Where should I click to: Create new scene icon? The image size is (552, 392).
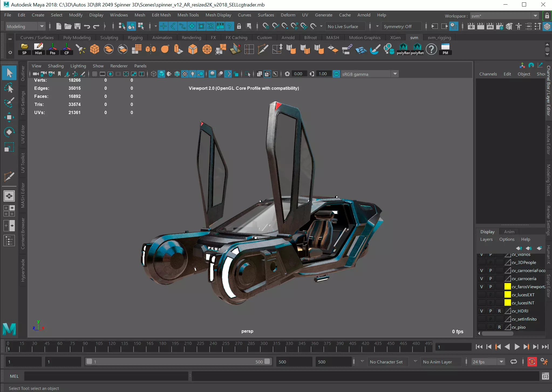[x=59, y=26]
